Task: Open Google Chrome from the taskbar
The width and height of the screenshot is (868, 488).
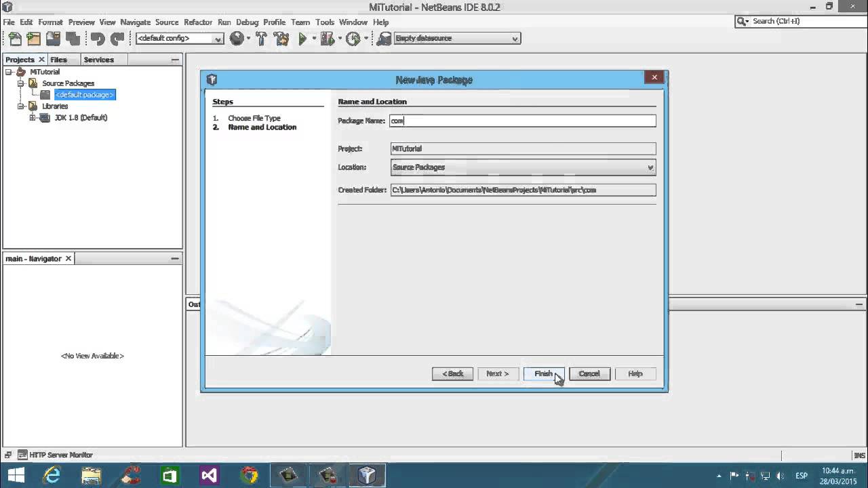Action: click(249, 475)
